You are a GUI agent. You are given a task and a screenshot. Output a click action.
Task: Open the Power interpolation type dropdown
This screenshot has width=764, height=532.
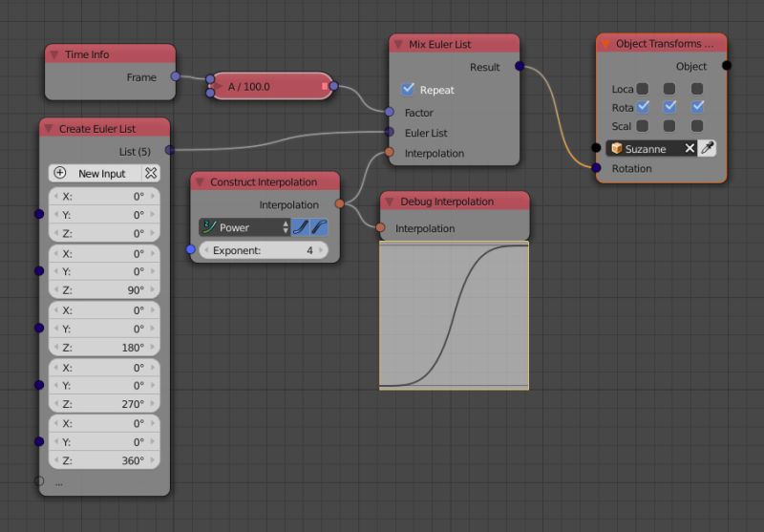[245, 227]
